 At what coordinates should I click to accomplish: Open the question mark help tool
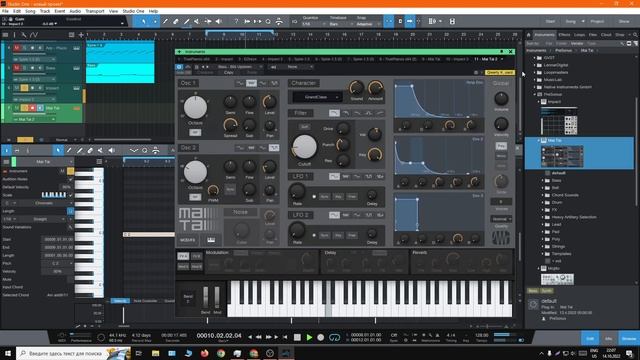click(x=236, y=21)
